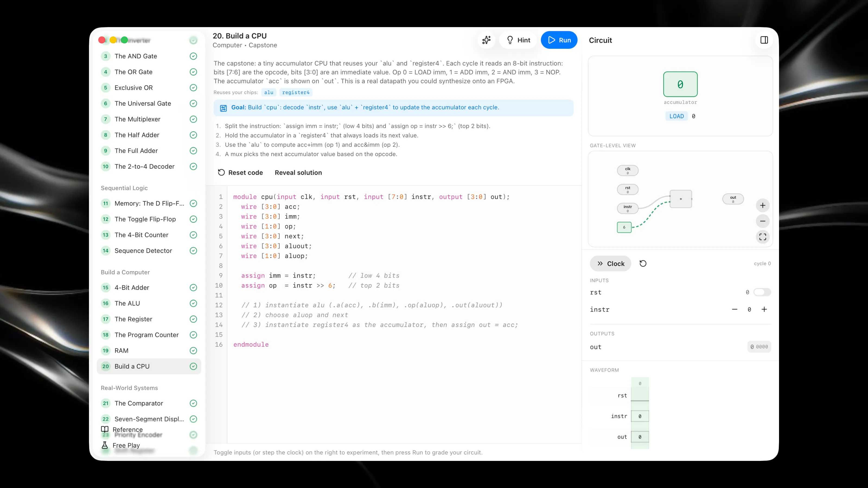Open lesson 9 The Full Adder

[x=149, y=150]
